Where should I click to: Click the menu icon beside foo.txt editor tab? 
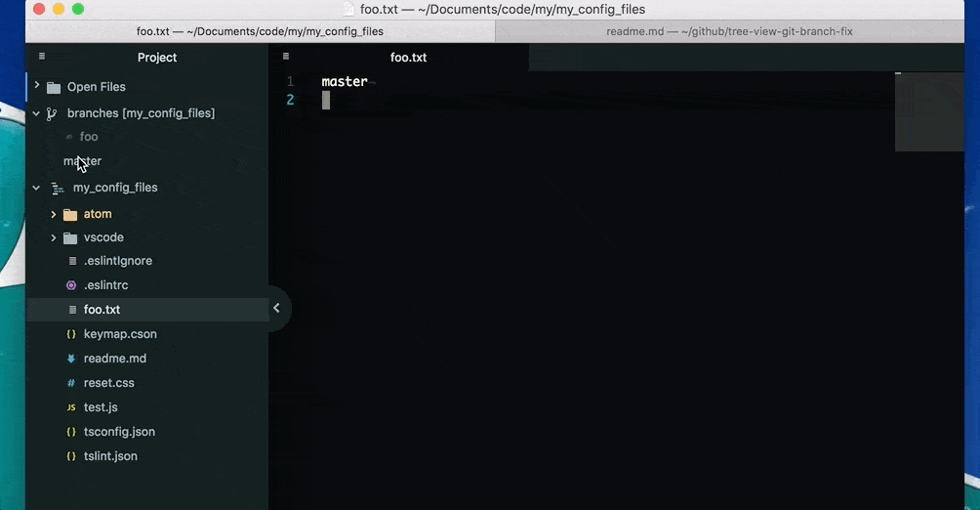[x=286, y=57]
